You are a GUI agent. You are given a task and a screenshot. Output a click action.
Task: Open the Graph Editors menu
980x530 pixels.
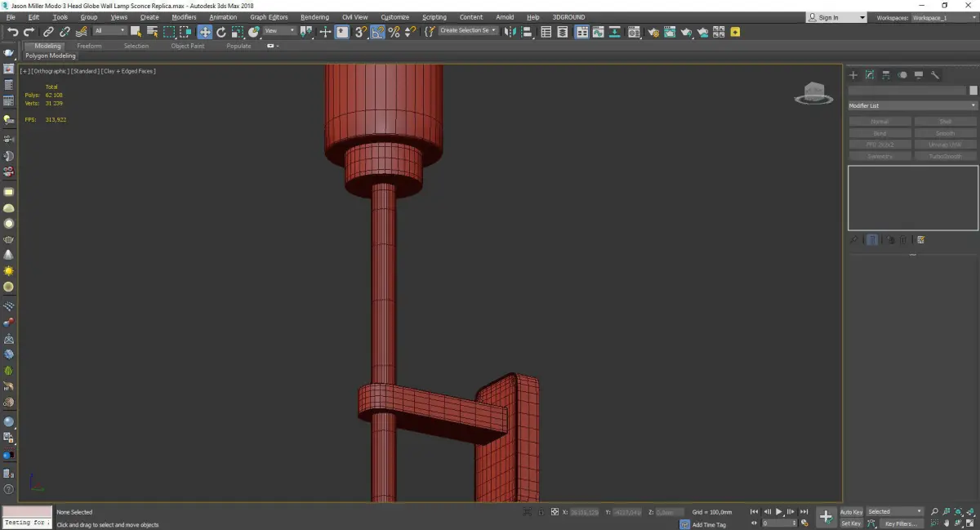(x=269, y=17)
